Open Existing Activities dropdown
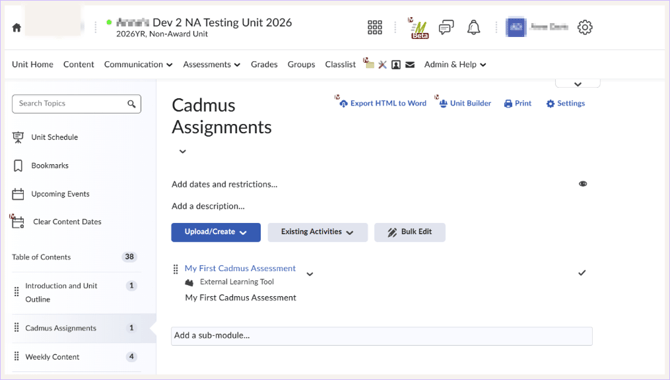 [317, 232]
